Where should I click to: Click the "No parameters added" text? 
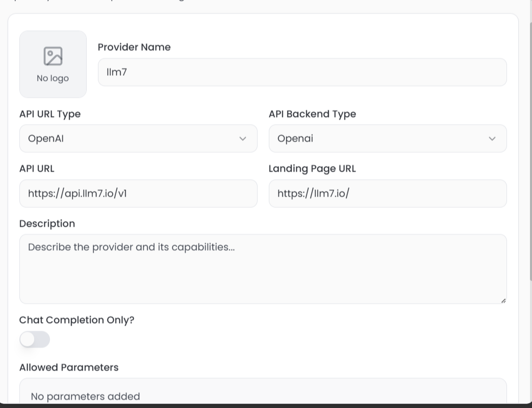(86, 396)
